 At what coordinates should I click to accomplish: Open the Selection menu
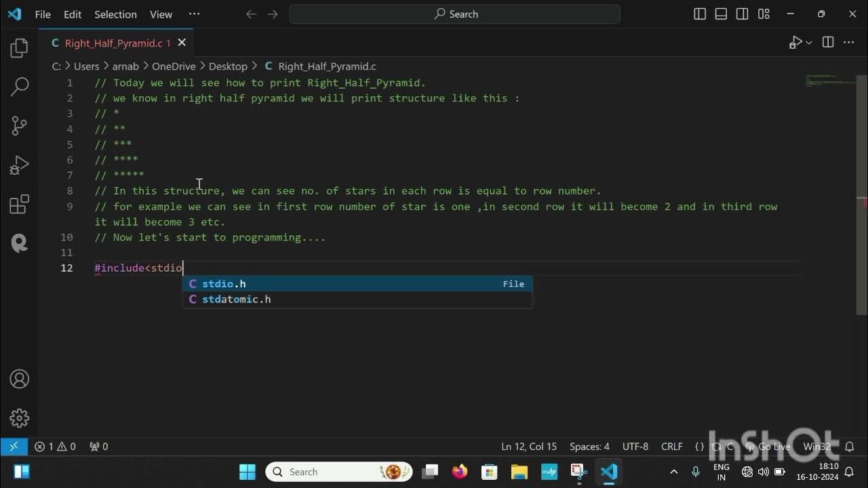point(115,14)
